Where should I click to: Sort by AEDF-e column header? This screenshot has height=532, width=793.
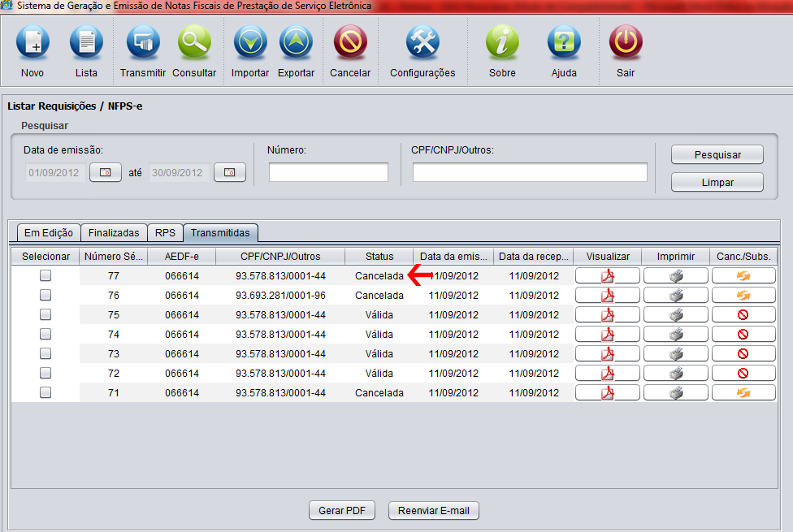coord(181,257)
